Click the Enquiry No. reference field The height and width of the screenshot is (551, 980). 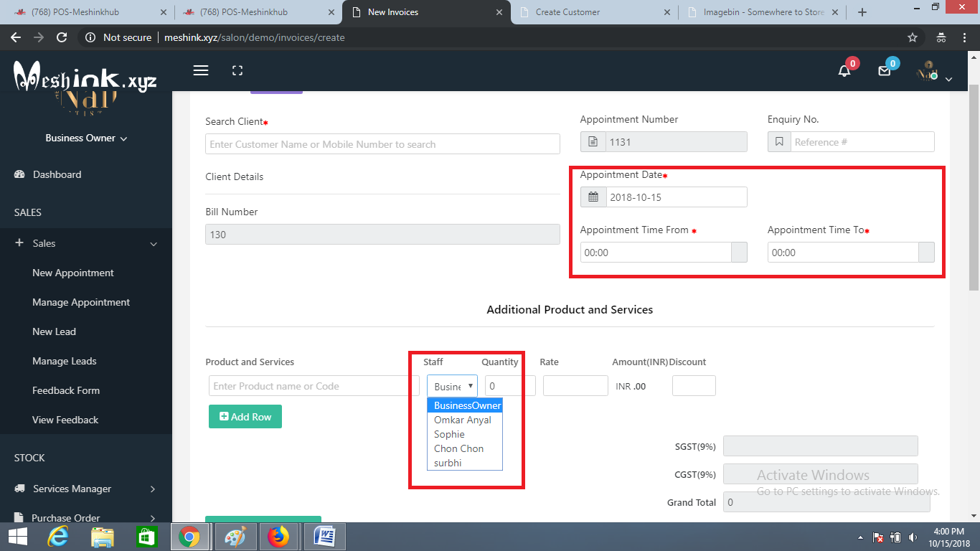tap(862, 142)
